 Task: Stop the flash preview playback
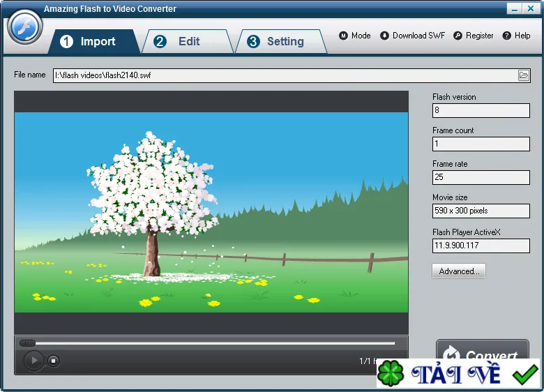(53, 361)
